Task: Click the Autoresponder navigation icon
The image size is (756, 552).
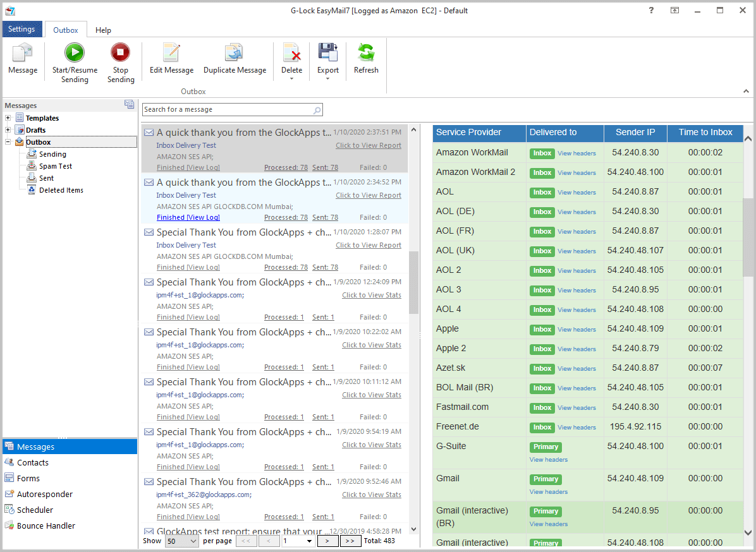Action: point(9,494)
